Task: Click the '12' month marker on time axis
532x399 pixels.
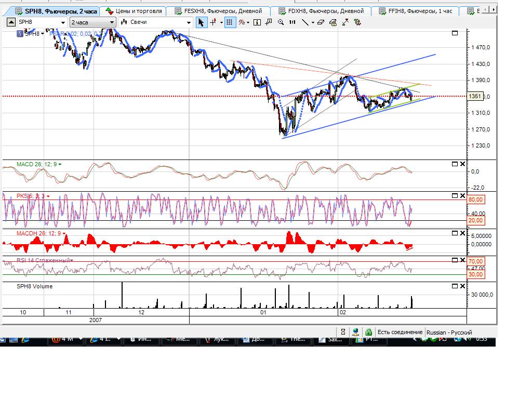Action: (141, 312)
